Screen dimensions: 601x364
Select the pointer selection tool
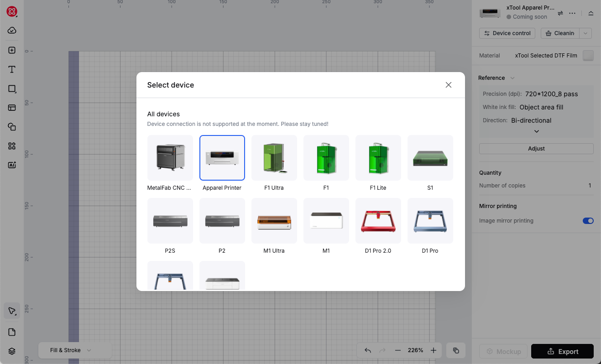pos(12,311)
